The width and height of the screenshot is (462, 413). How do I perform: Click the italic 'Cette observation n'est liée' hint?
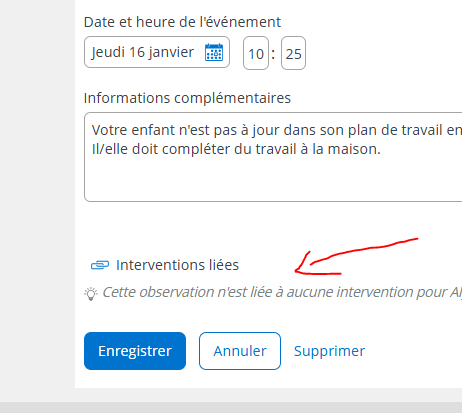(x=282, y=292)
